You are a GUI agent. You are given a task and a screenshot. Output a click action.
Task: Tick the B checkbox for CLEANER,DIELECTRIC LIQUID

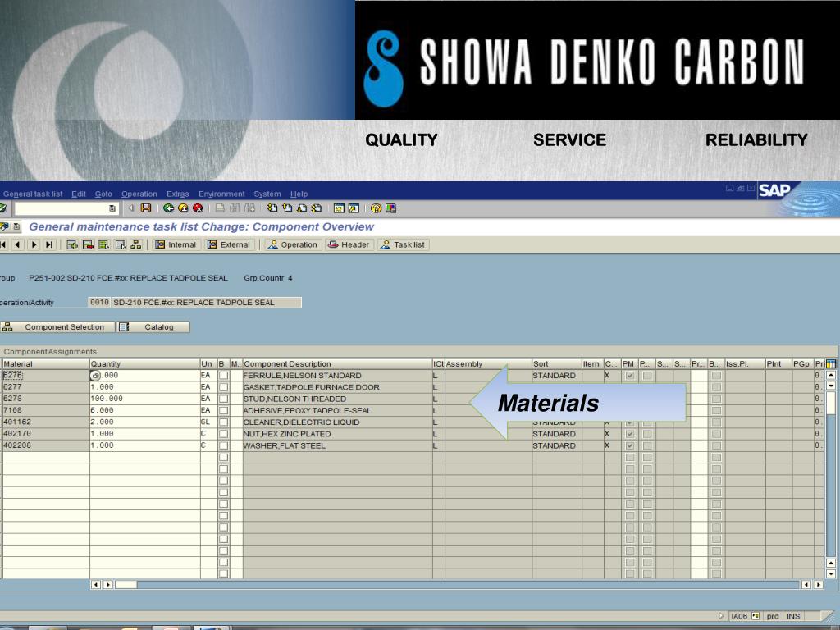(x=223, y=422)
